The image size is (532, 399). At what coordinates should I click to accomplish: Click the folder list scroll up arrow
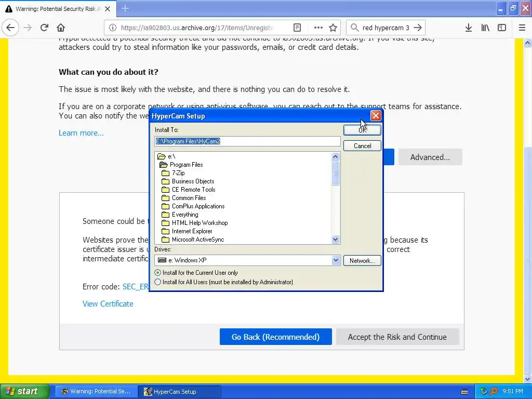tap(335, 156)
